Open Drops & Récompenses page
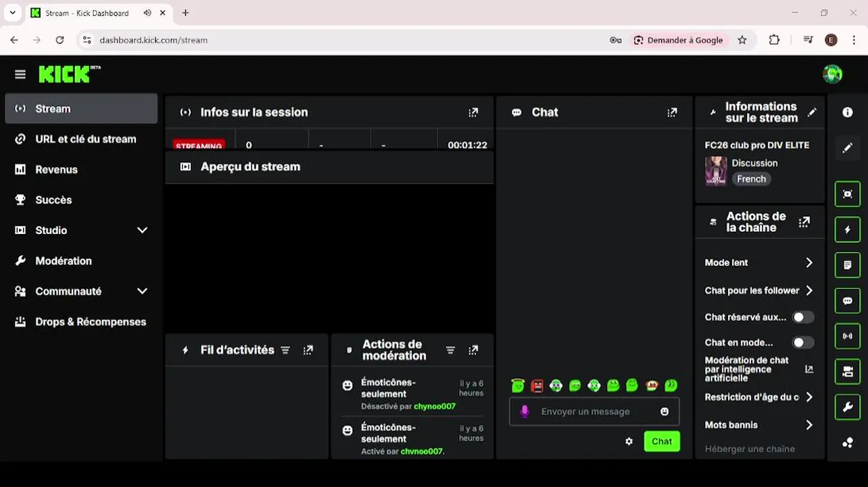Image resolution: width=868 pixels, height=487 pixels. (81, 322)
